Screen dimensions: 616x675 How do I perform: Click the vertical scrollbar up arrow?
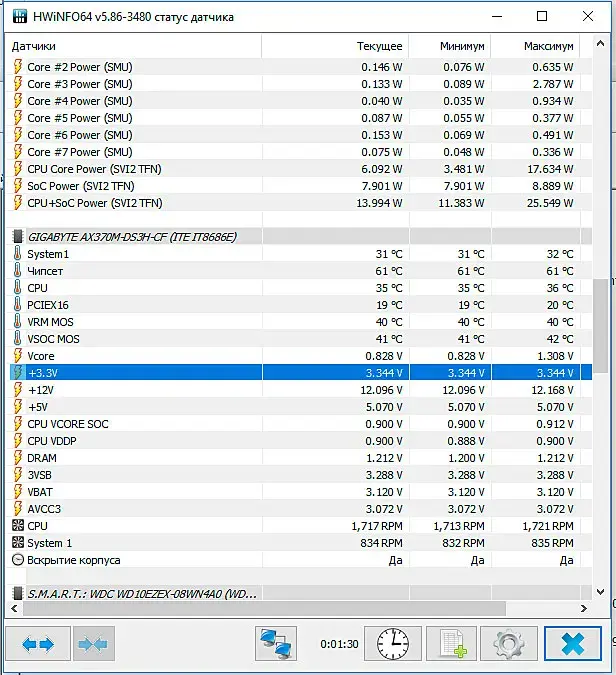(601, 43)
